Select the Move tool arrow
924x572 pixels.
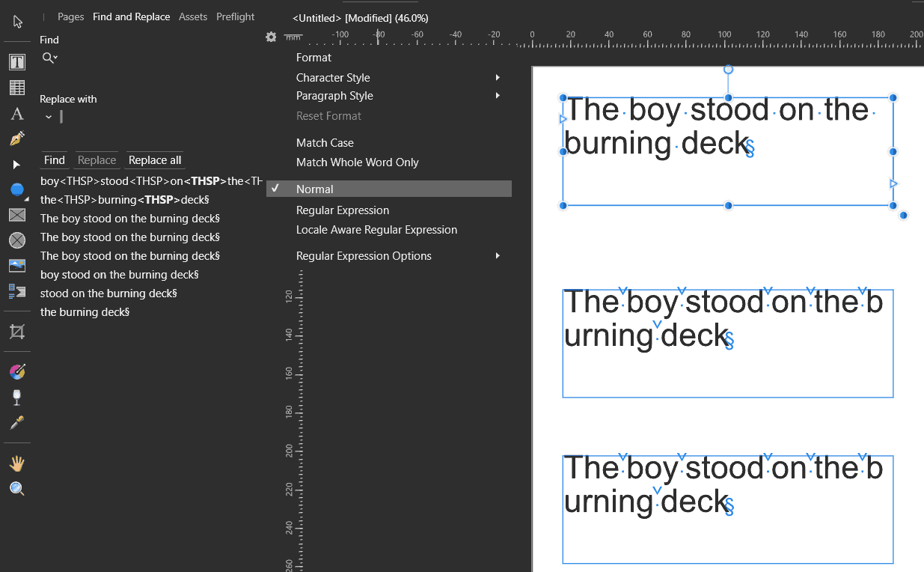[x=17, y=22]
